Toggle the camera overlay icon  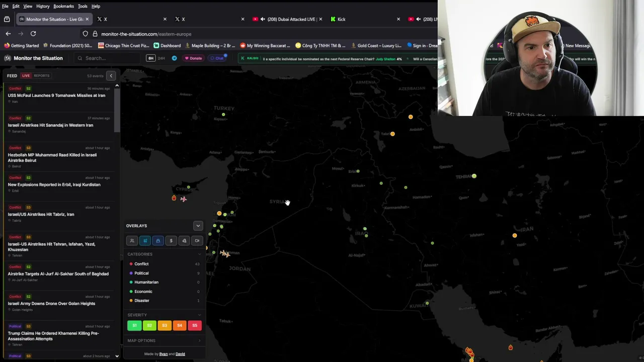[197, 241]
